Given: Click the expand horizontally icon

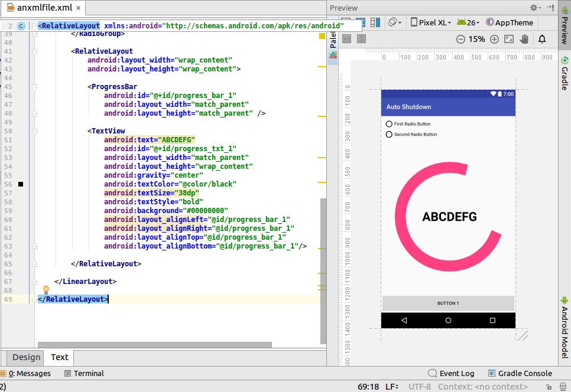Looking at the screenshot, I should pyautogui.click(x=346, y=39).
